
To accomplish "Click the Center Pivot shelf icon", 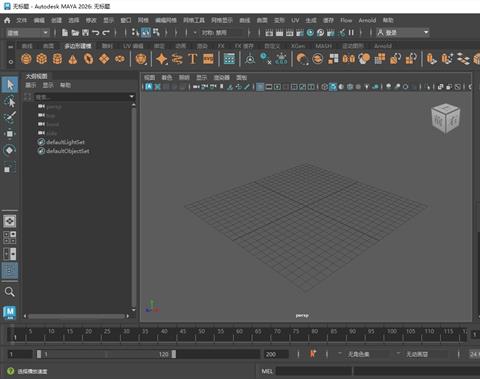I will 250,59.
